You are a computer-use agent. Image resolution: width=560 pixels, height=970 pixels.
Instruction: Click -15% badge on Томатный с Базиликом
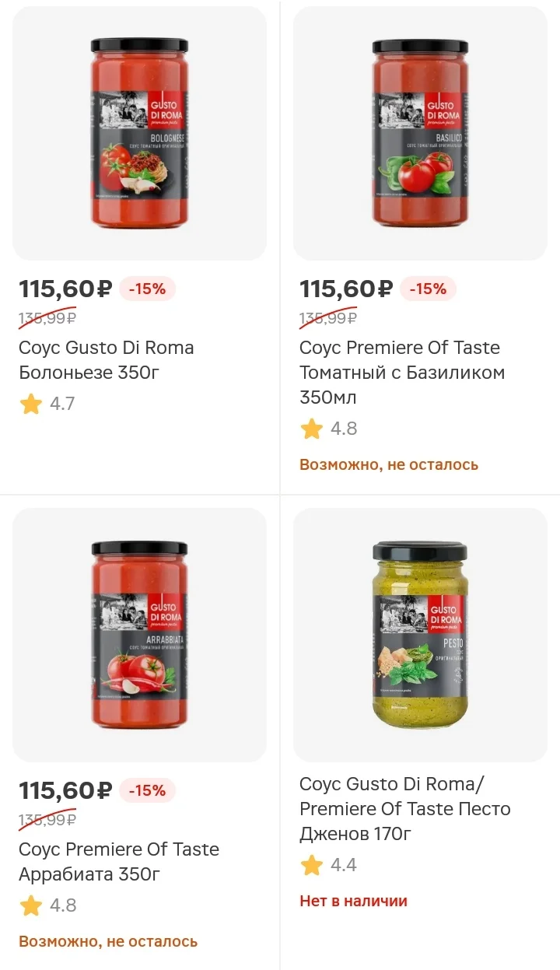(428, 289)
